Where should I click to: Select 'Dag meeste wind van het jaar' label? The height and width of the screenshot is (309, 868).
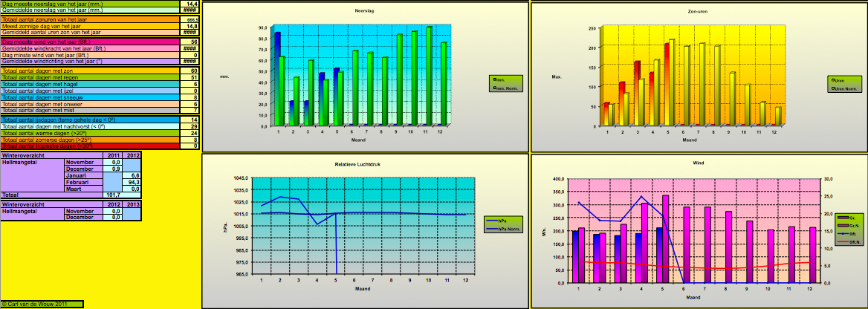[90, 42]
